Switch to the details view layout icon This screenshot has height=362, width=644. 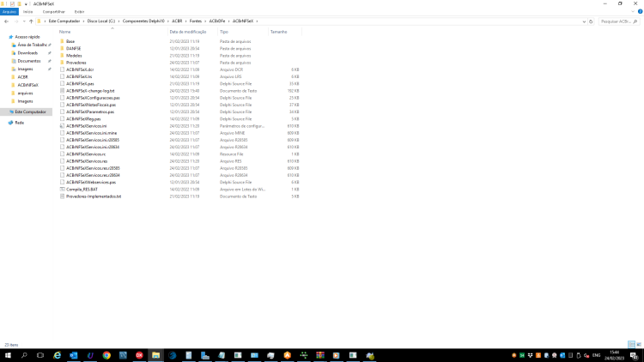631,344
